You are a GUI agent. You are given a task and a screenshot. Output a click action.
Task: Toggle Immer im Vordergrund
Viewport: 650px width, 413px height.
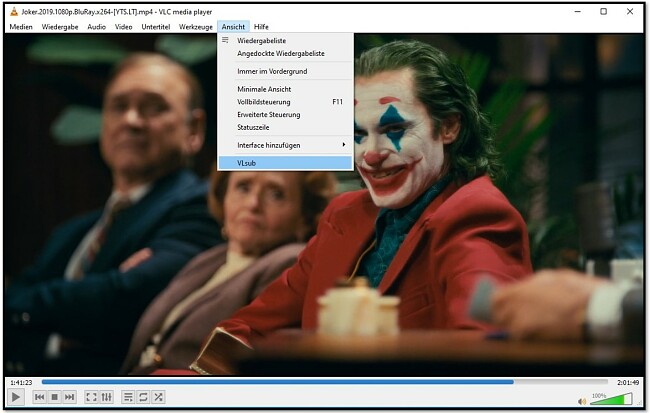[x=285, y=71]
